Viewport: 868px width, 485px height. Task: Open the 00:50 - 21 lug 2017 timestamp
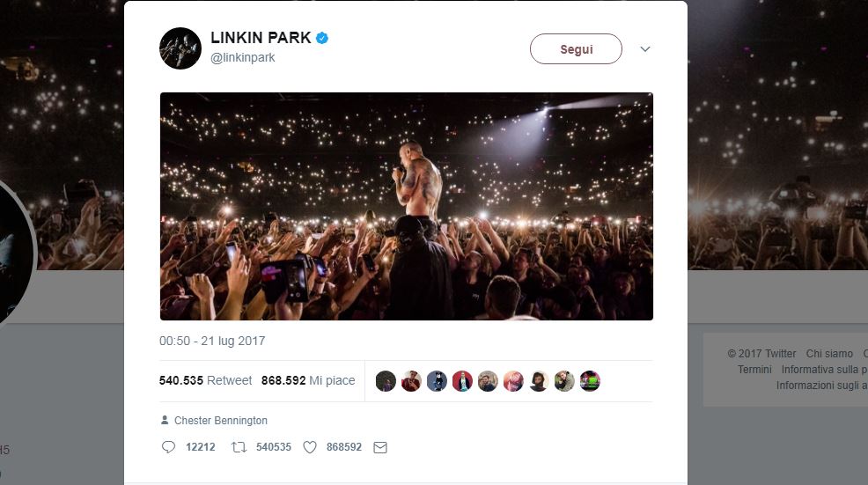(x=212, y=341)
